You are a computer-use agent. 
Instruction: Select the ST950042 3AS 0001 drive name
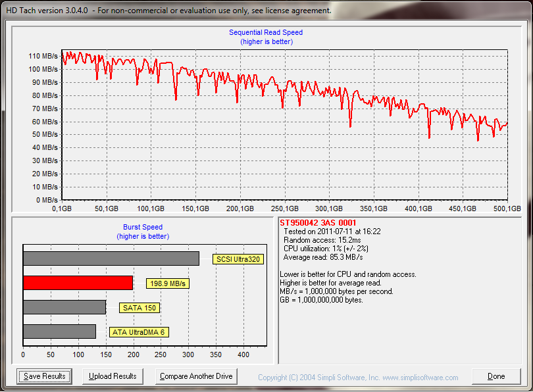318,223
